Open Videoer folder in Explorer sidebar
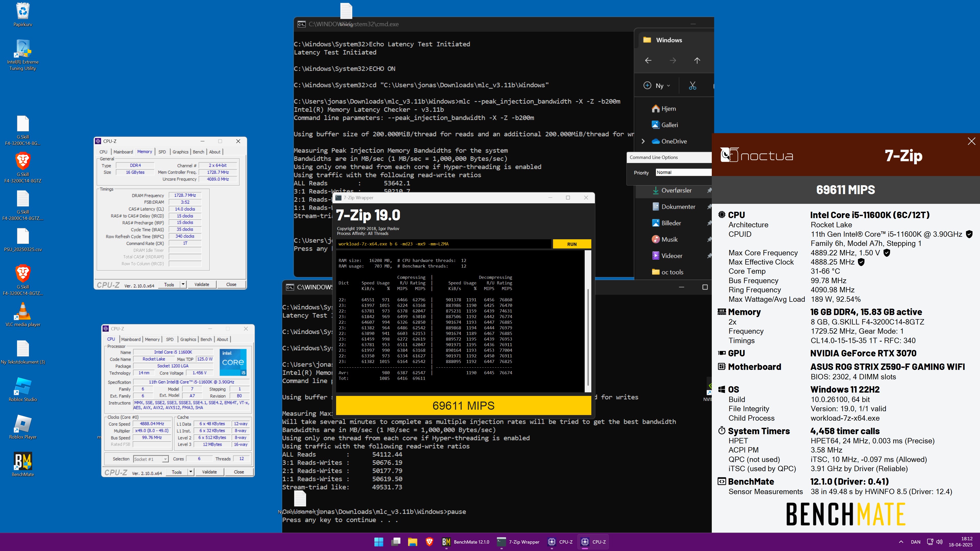Screen dimensions: 980x551 coord(667,256)
